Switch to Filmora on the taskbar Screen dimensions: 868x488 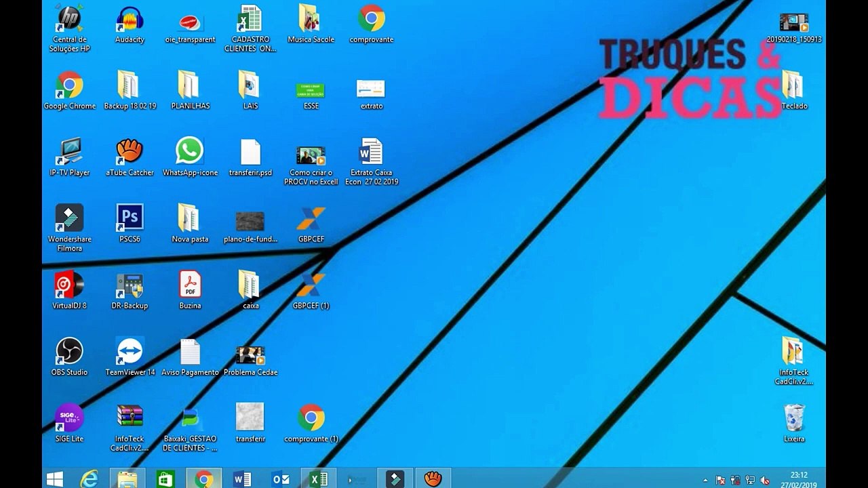click(x=394, y=479)
